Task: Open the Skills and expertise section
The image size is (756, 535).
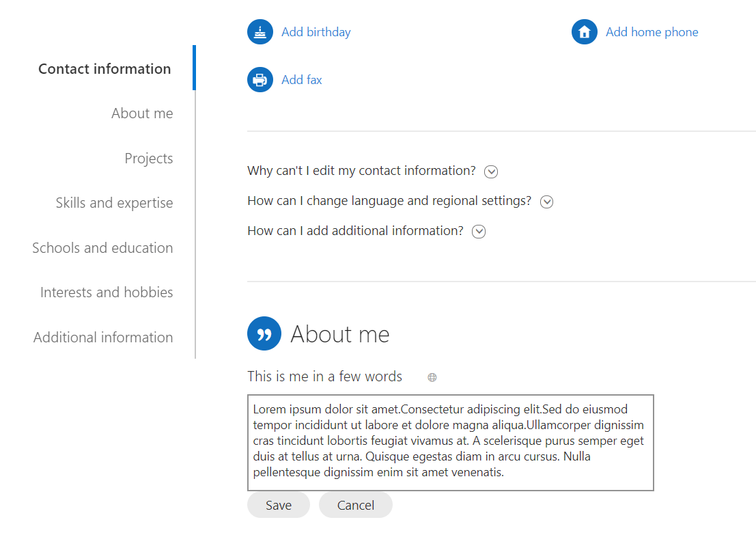Action: click(x=114, y=203)
